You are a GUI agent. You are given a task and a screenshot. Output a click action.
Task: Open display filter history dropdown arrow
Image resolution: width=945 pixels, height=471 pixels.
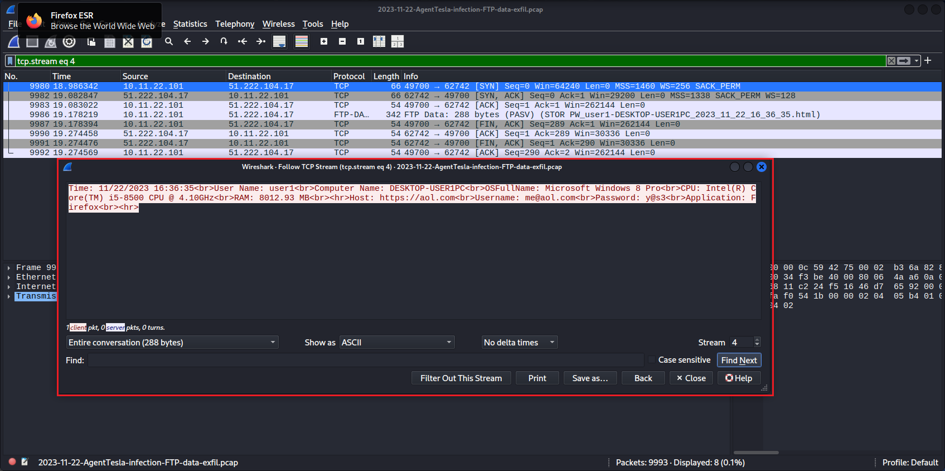point(917,61)
